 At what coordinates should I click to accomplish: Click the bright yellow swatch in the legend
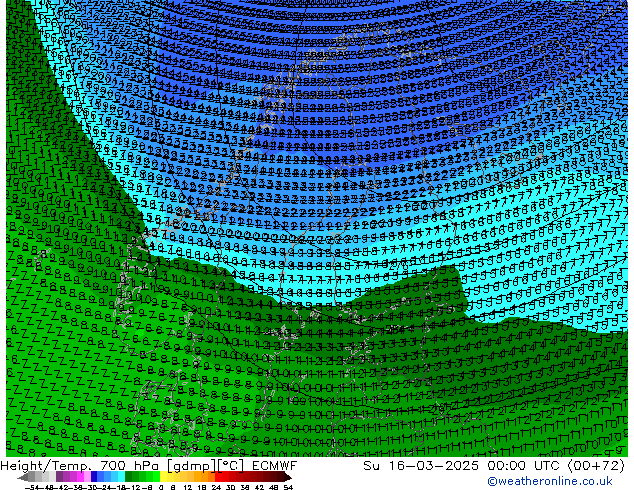coord(163,476)
